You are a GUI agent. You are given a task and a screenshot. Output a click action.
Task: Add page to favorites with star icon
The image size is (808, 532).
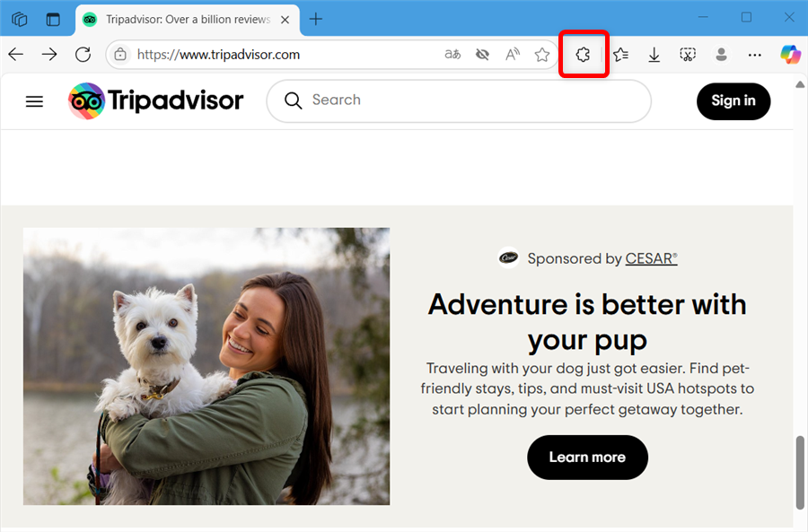542,55
